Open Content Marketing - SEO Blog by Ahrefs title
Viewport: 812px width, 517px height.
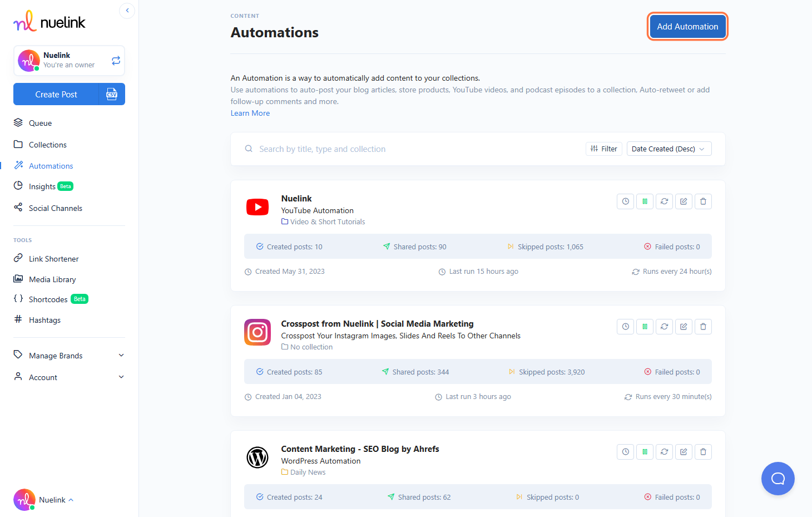[360, 449]
